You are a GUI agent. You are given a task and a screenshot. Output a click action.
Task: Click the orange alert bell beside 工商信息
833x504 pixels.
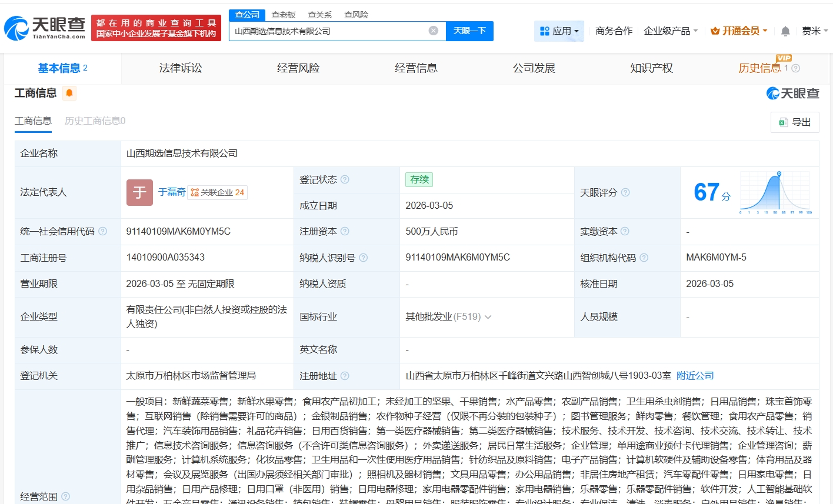coord(69,93)
